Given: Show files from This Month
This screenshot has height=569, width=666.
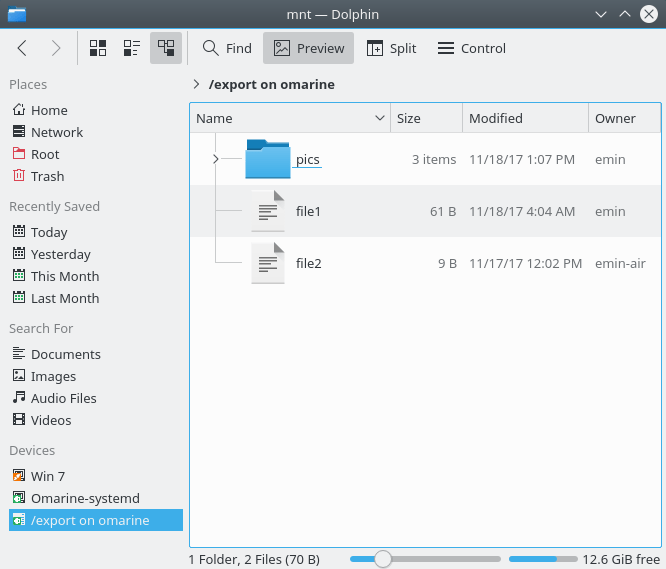Looking at the screenshot, I should [x=64, y=276].
